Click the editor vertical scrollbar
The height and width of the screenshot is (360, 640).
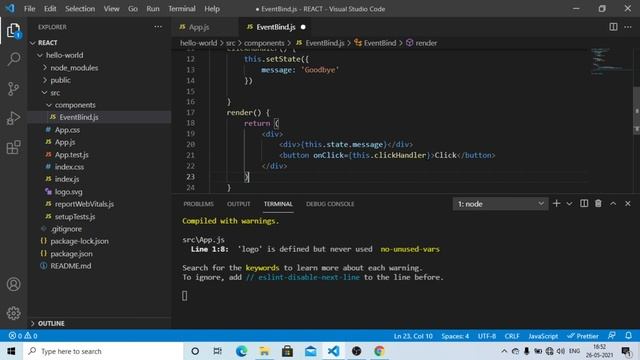[636, 110]
